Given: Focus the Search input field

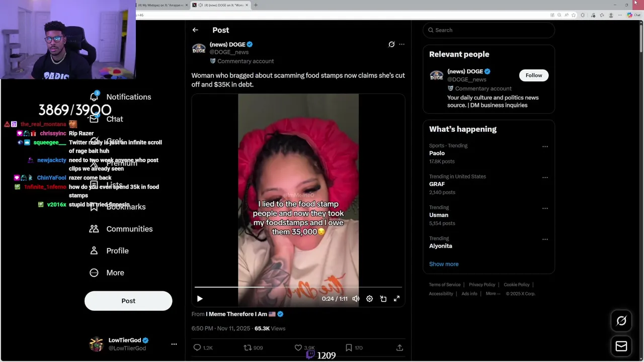Looking at the screenshot, I should pos(489,30).
